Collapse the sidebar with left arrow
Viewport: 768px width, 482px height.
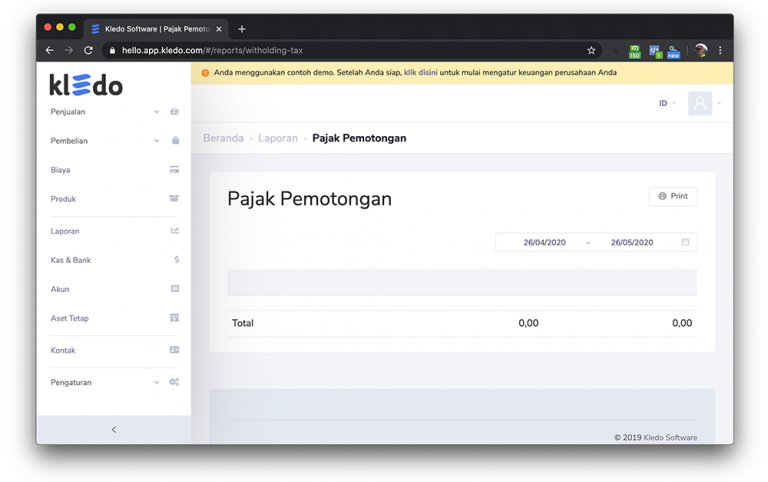[114, 430]
